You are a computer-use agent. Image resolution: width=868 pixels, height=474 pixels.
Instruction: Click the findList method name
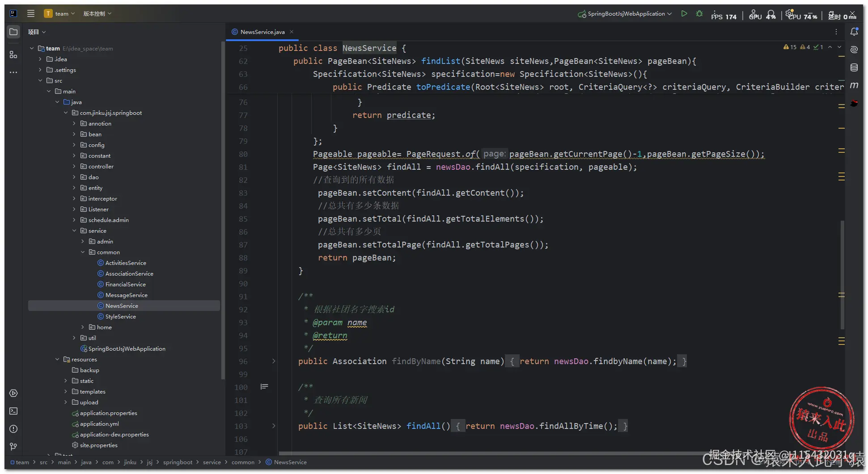point(440,61)
